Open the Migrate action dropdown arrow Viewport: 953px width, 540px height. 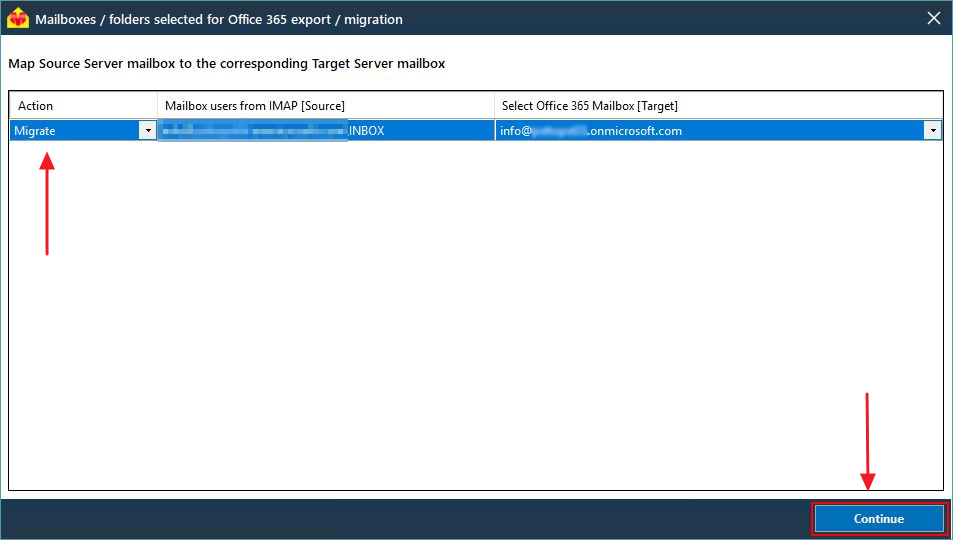tap(148, 131)
